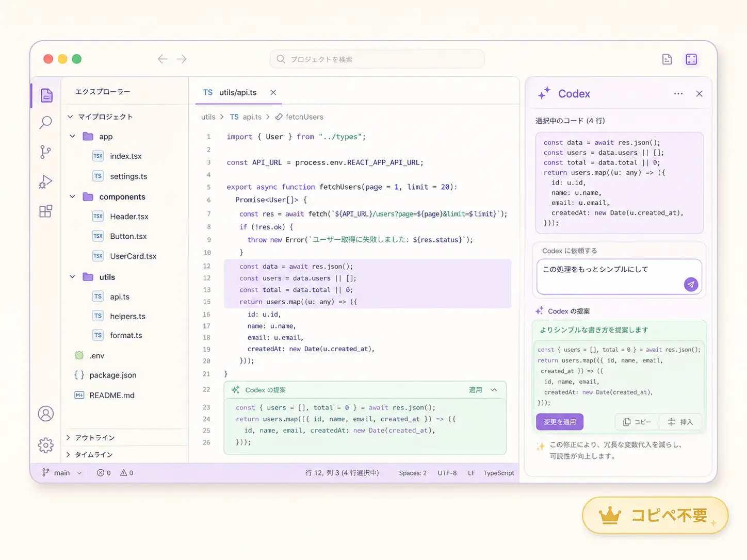Go forward with the right arrow
Viewport: 747px width, 560px height.
[182, 59]
